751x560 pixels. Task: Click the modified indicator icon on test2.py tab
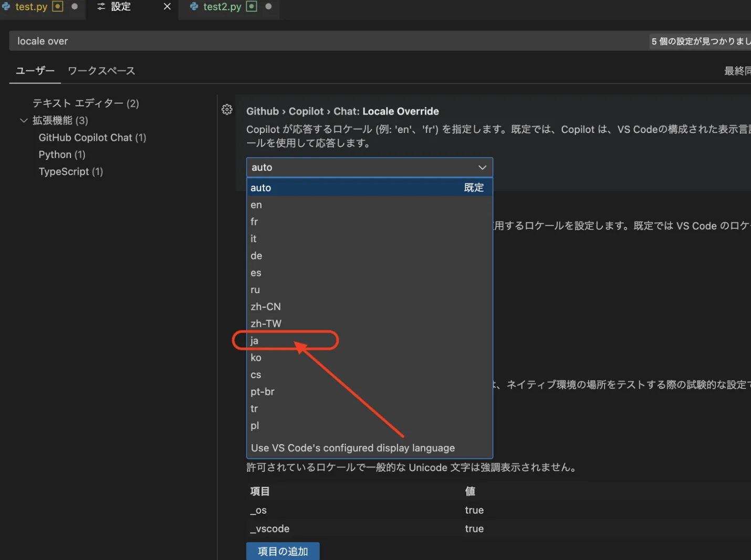point(252,6)
